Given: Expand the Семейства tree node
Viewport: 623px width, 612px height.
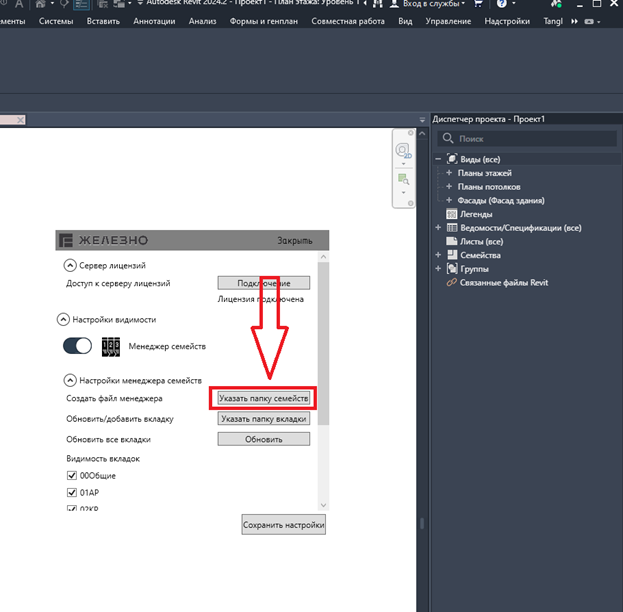Looking at the screenshot, I should [438, 255].
